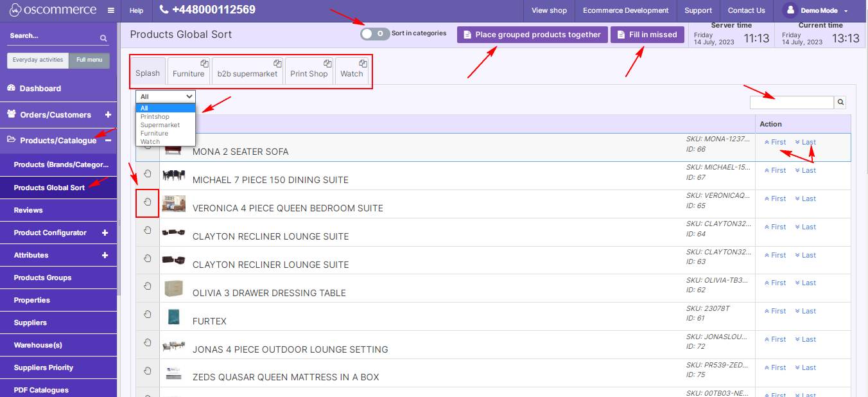
Task: Click the product search input field
Action: click(x=792, y=102)
